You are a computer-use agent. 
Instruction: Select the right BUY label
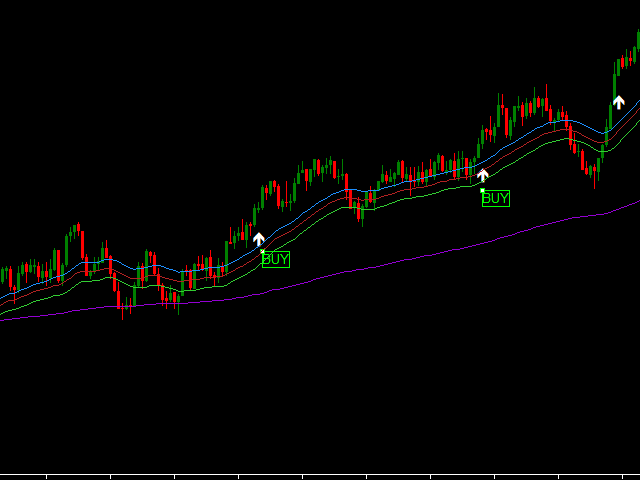coord(495,198)
